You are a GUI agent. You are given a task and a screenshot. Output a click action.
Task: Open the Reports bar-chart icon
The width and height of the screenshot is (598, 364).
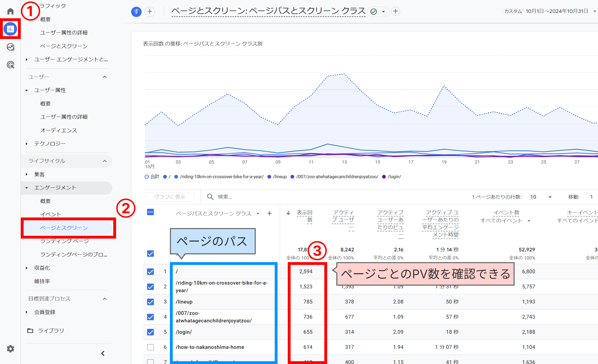10,29
